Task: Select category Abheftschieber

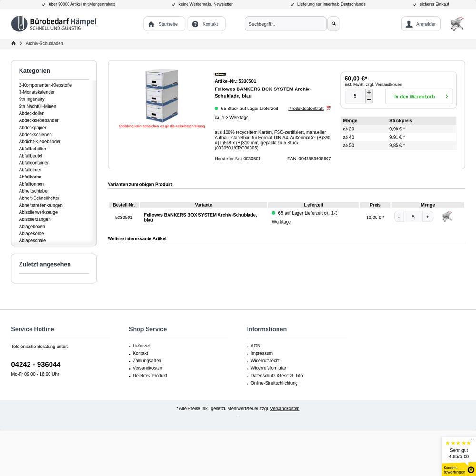Action: 34,191
